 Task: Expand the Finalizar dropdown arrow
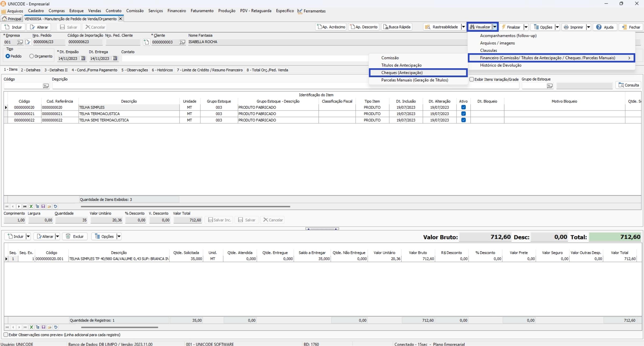point(526,27)
